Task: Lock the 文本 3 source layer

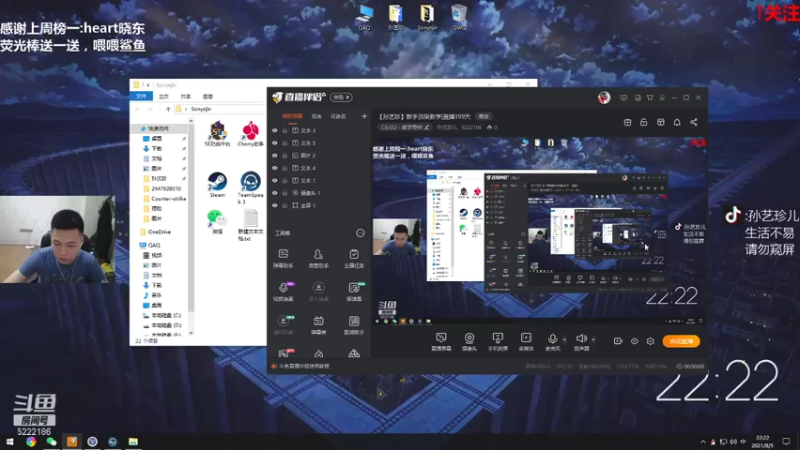Action: 285,131
